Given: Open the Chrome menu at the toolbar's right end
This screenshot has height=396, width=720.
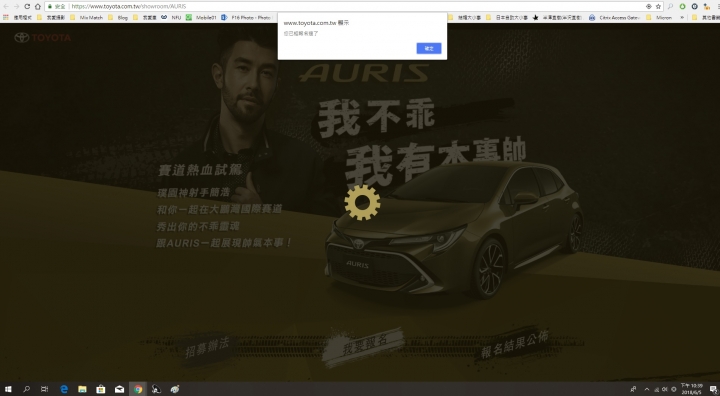Looking at the screenshot, I should 718,6.
